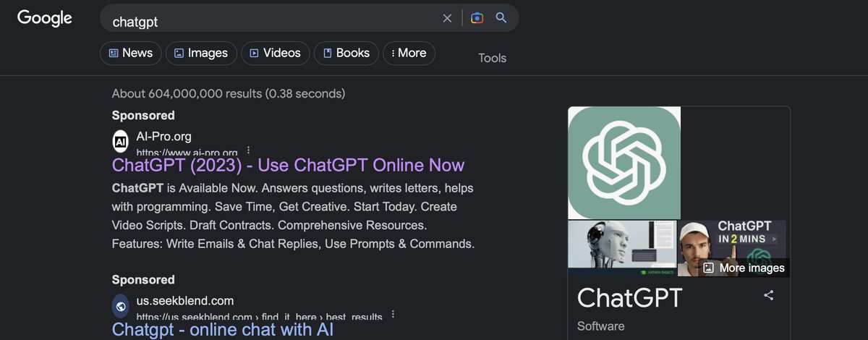Image resolution: width=868 pixels, height=340 pixels.
Task: Click first 'Sponsored' label above AI-Pro.org
Action: point(143,115)
